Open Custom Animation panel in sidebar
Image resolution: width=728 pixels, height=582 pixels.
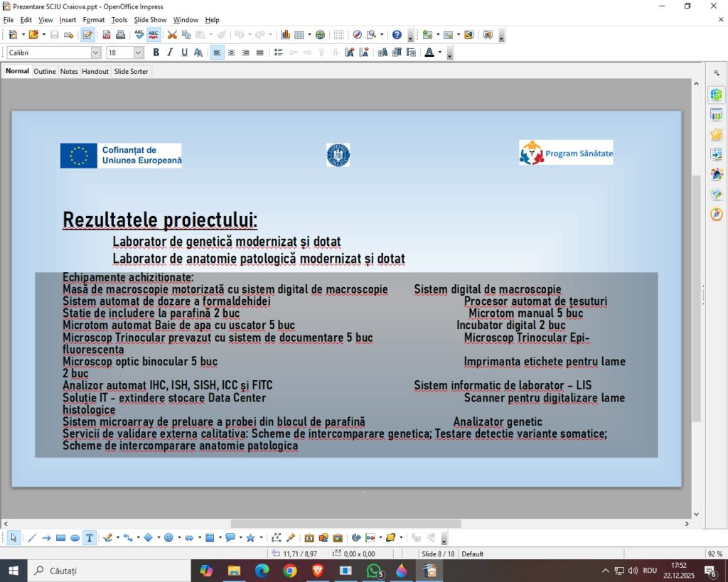[716, 134]
